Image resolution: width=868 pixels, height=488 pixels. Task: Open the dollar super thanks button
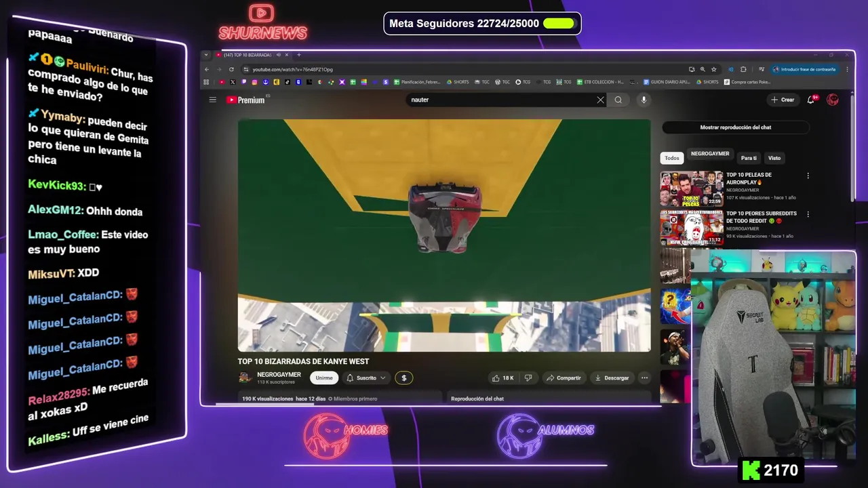404,378
